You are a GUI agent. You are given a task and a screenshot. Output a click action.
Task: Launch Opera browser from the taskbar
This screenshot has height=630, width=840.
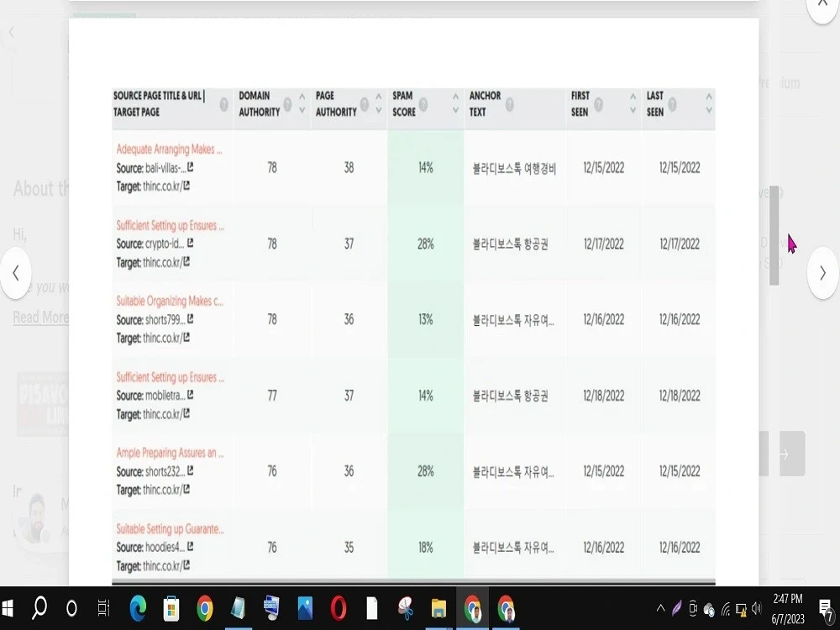(x=339, y=608)
